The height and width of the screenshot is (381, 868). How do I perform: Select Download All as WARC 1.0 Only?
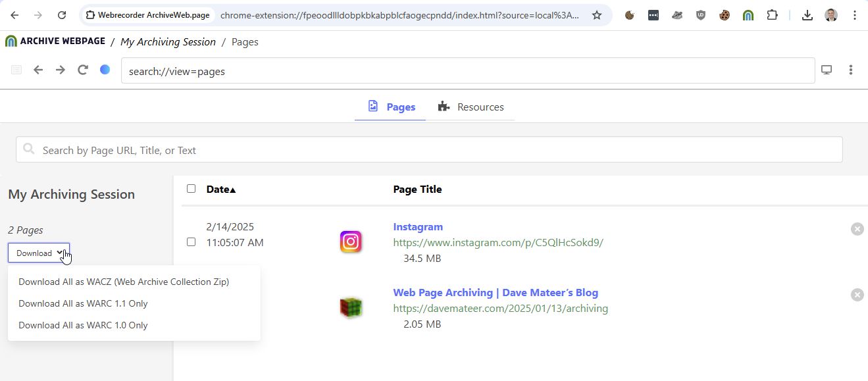click(83, 325)
